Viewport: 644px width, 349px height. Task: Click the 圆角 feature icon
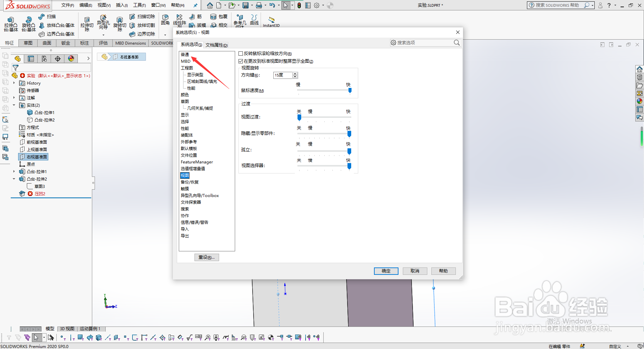pos(165,20)
